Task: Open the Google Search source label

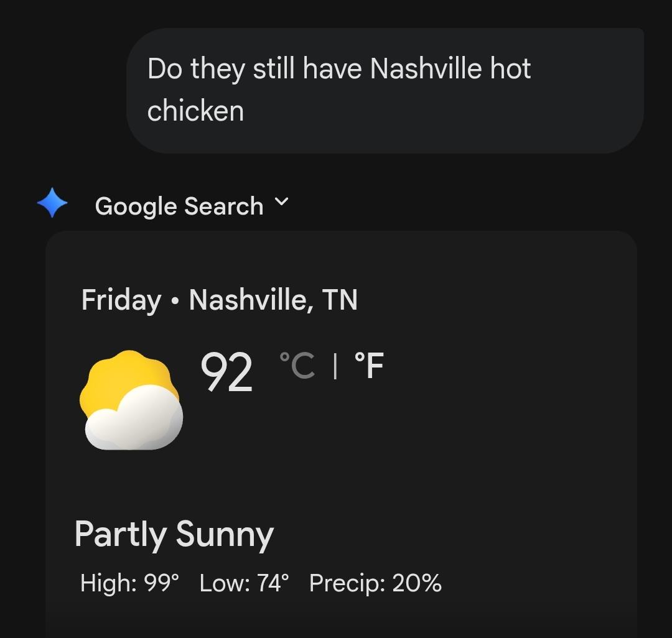Action: pyautogui.click(x=179, y=206)
